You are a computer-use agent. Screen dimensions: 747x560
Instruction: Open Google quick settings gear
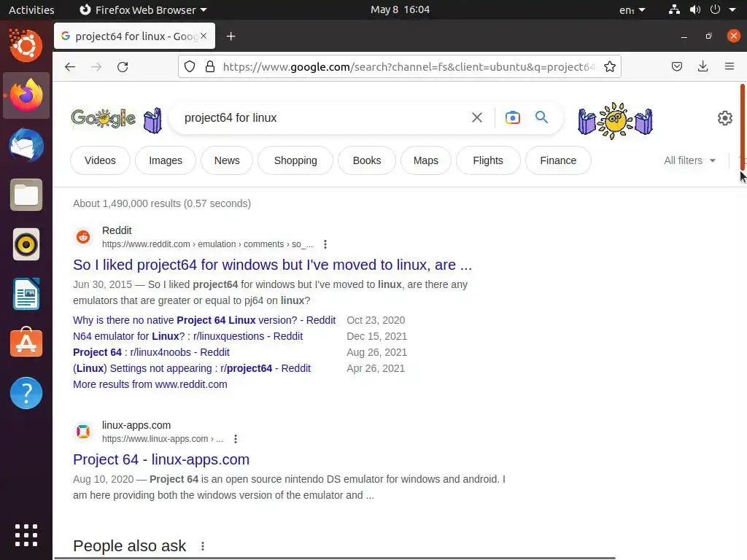[x=724, y=118]
